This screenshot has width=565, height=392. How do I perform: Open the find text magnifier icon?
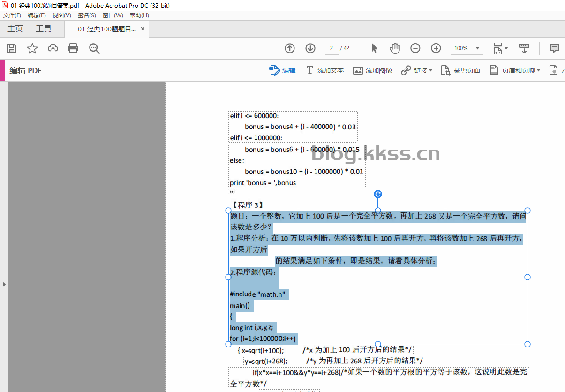point(94,48)
